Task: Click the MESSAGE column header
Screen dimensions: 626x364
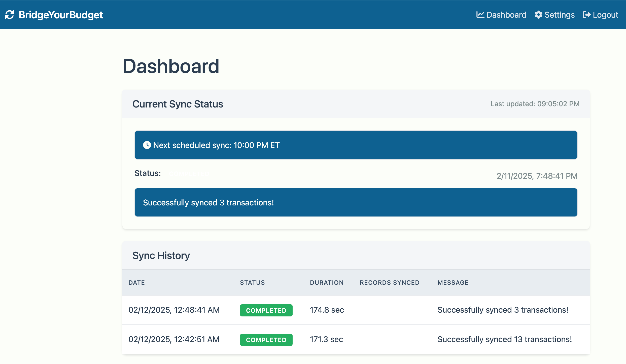Action: tap(453, 282)
